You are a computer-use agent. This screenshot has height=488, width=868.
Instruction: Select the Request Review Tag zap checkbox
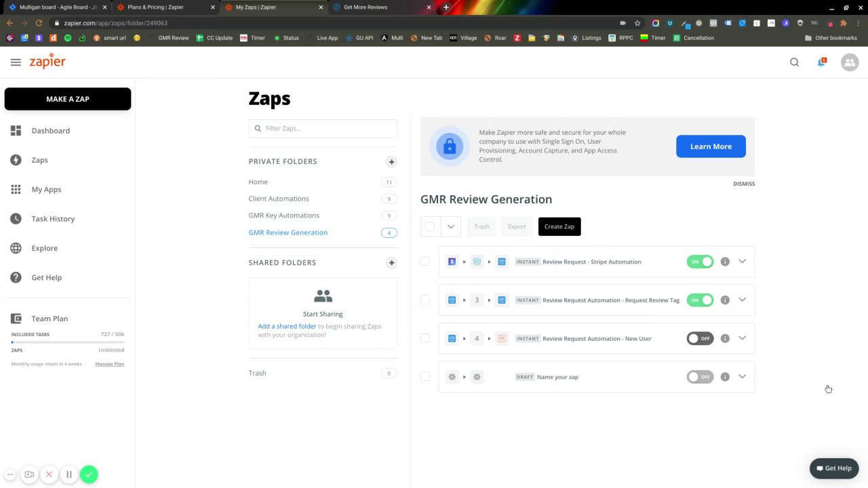[425, 300]
